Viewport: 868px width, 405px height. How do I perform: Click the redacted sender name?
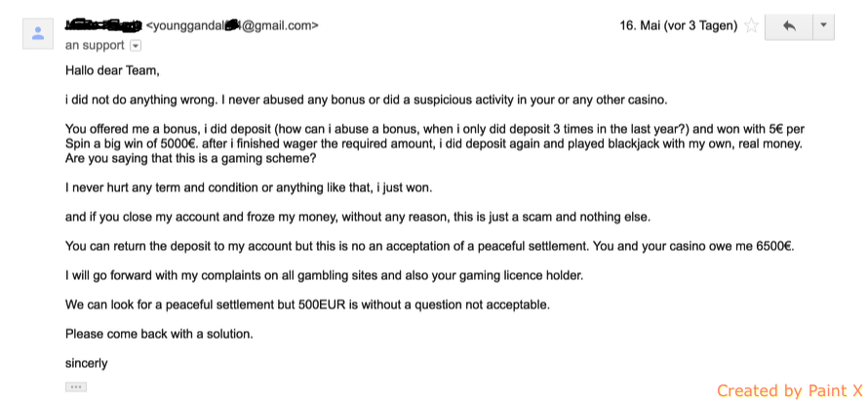pos(104,25)
